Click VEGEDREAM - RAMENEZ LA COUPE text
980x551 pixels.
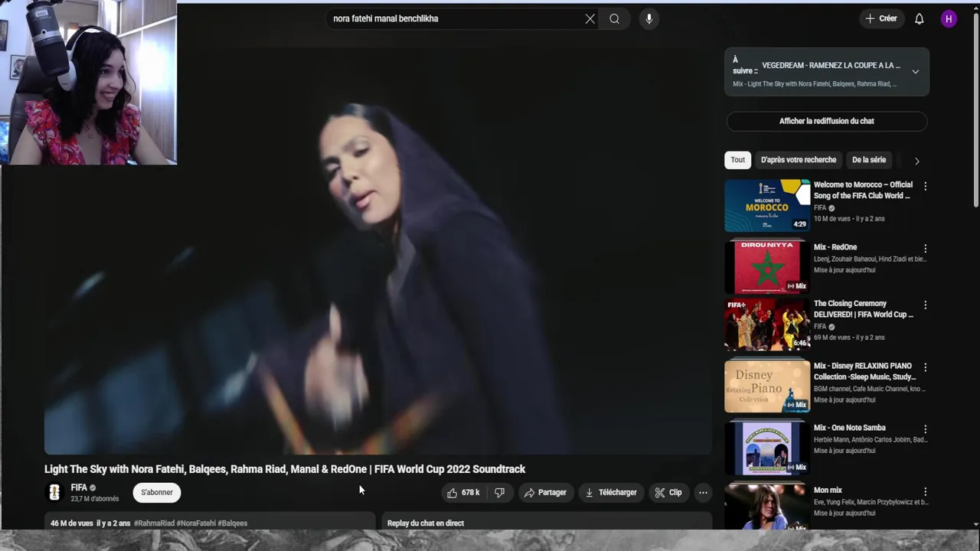point(831,66)
